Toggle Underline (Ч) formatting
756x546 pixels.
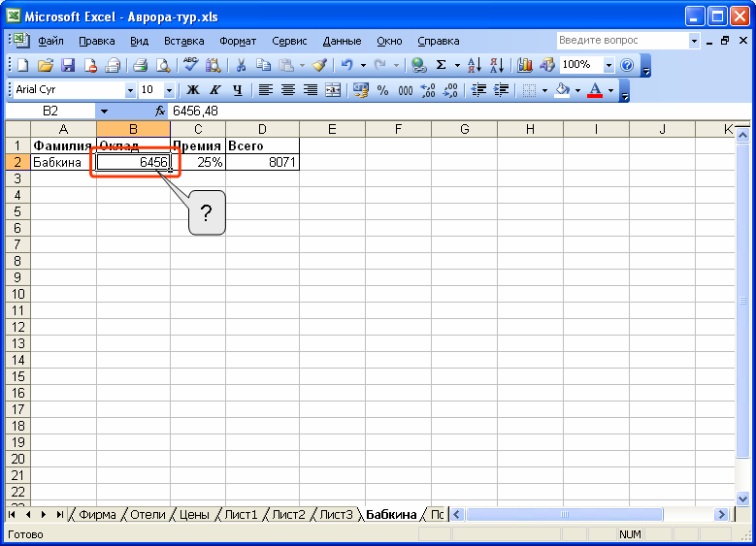pyautogui.click(x=237, y=90)
